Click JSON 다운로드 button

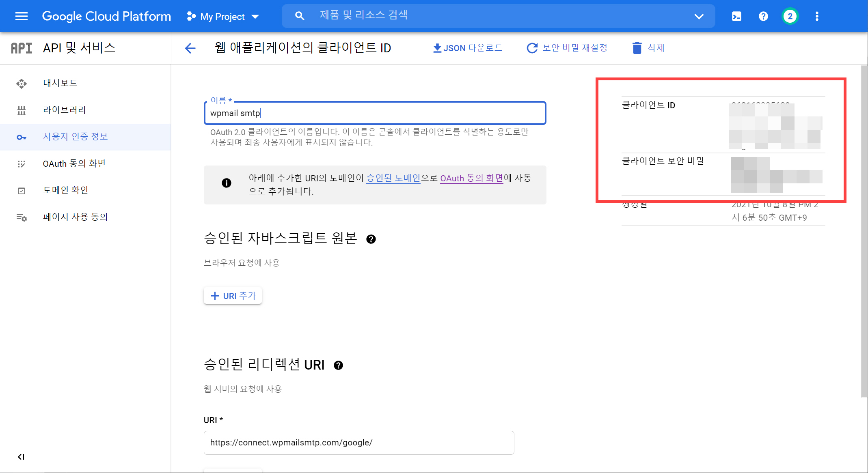point(468,48)
